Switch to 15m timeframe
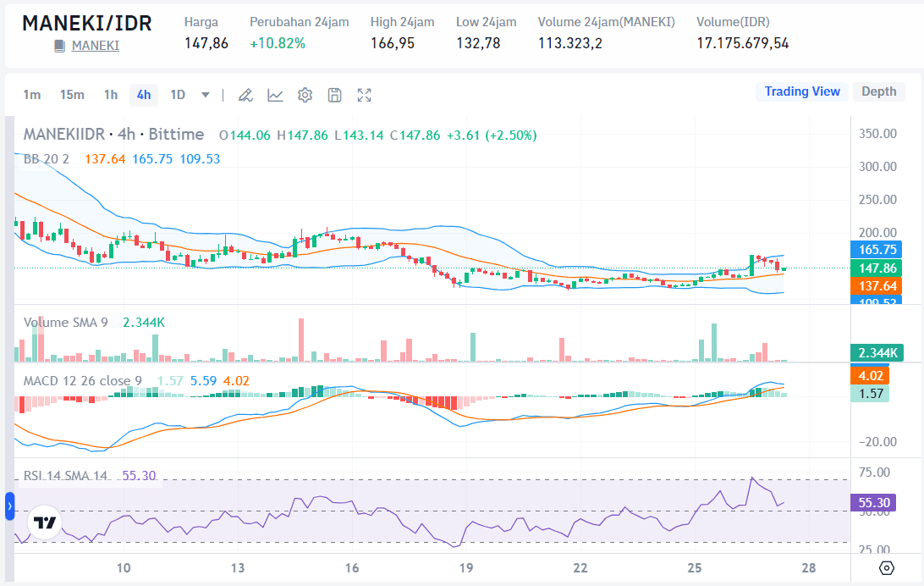This screenshot has height=586, width=924. [72, 95]
